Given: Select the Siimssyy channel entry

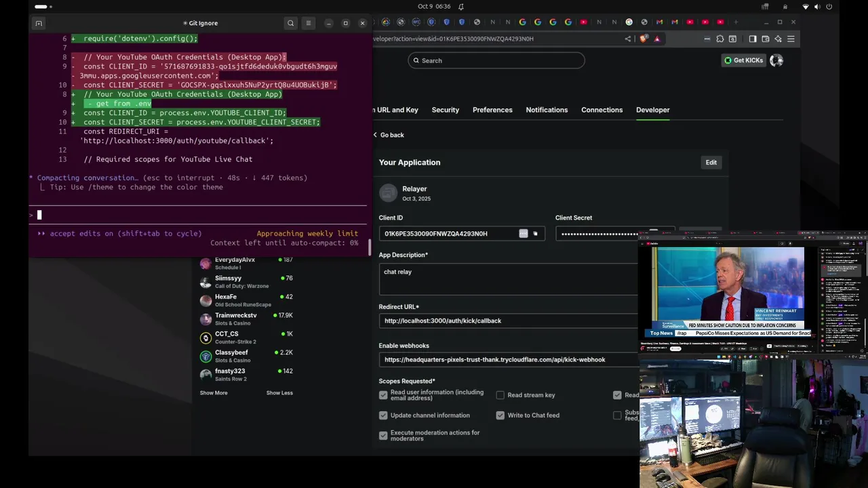Looking at the screenshot, I should point(247,282).
